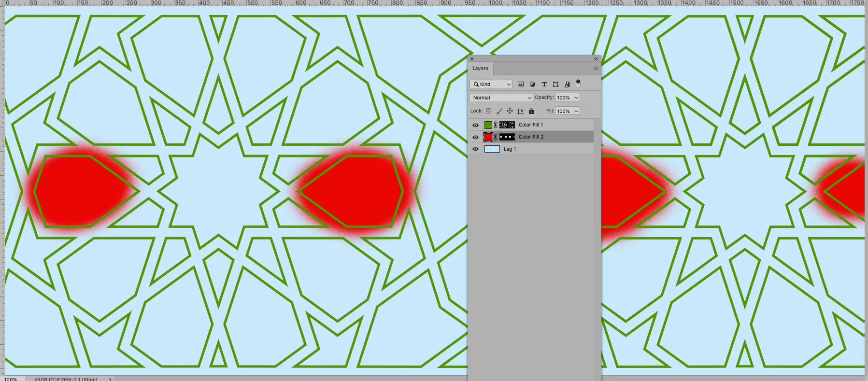
Task: Hide the Color Fill 1 layer
Action: point(475,125)
